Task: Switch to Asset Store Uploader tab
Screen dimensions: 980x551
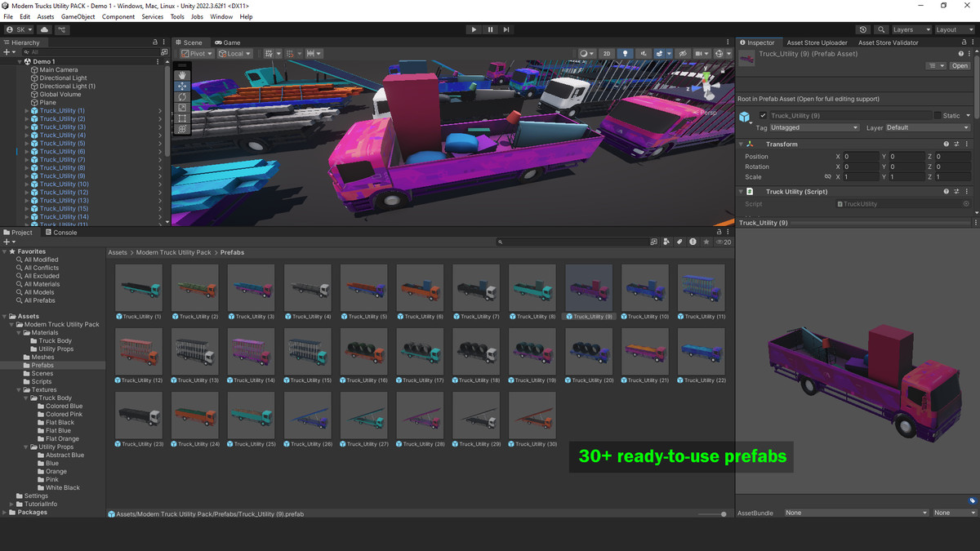Action: click(817, 42)
